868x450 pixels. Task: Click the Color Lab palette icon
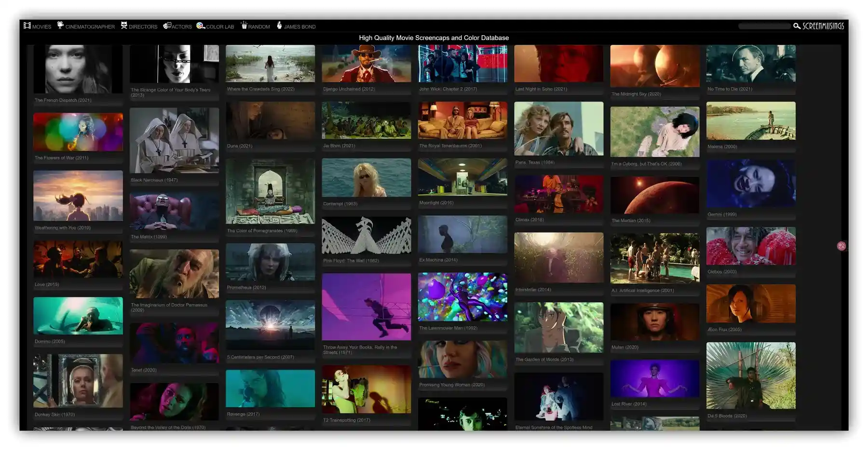coord(201,26)
